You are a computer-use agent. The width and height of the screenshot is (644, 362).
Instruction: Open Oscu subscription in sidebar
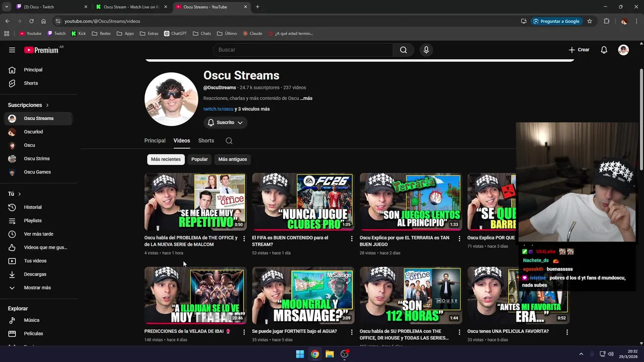coord(38,145)
